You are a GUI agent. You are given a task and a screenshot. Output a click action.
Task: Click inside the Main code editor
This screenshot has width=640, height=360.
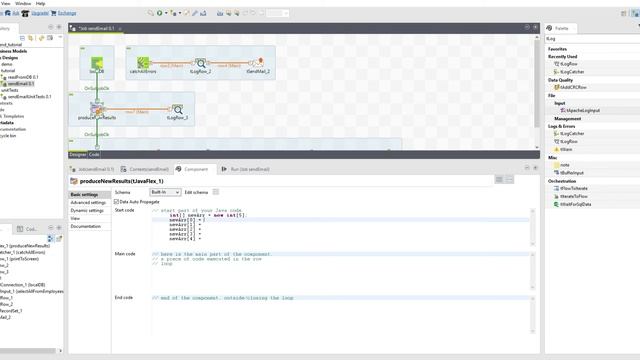[x=341, y=270]
